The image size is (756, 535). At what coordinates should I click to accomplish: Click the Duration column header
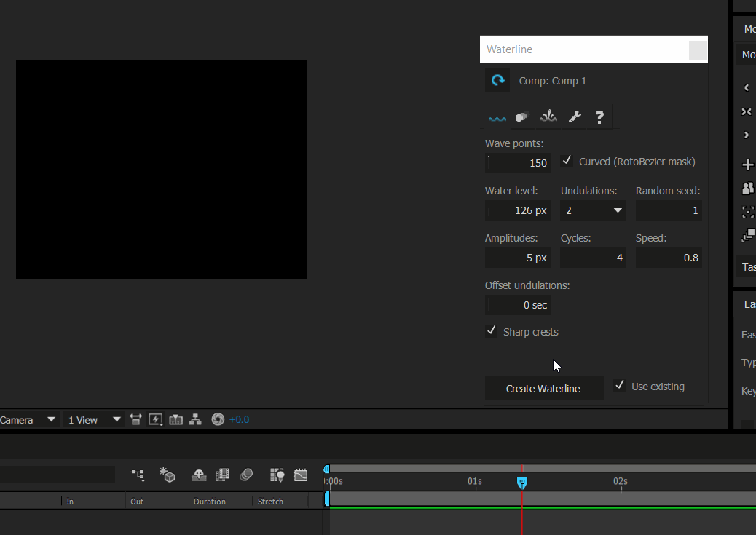click(210, 502)
